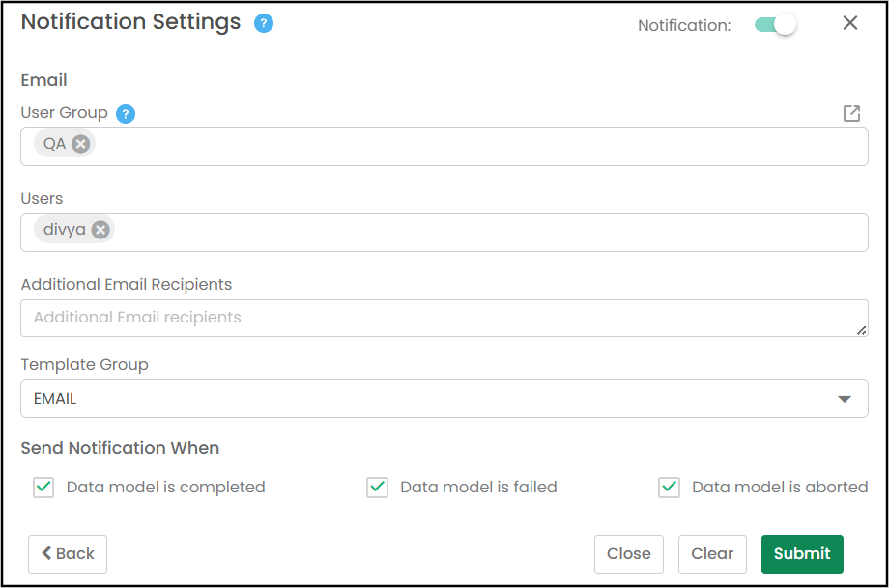Click the Clear button
Viewport: 889px width, 588px height.
point(713,554)
